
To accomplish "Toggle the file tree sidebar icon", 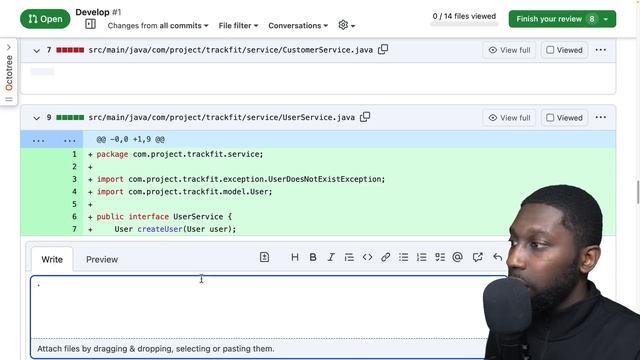I will coord(90,24).
